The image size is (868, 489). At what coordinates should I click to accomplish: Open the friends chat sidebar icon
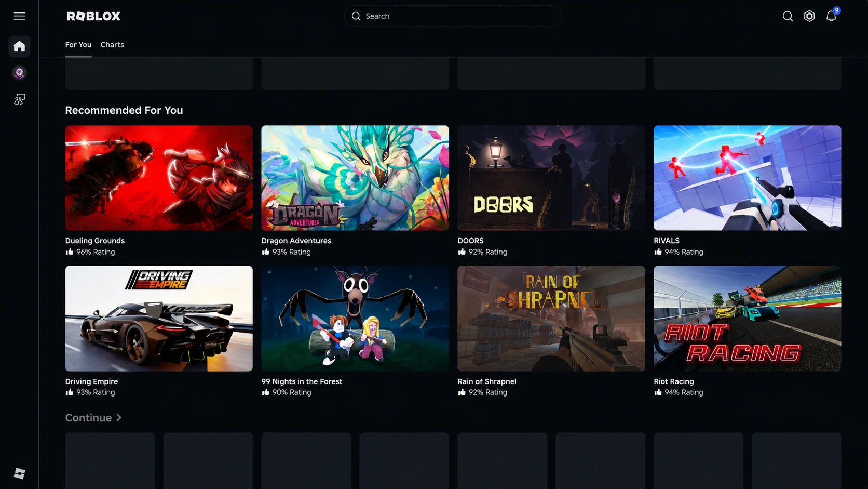[x=19, y=99]
